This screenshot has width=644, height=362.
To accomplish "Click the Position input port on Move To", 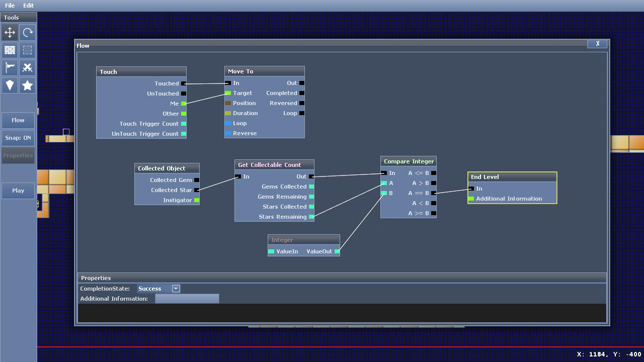I will click(x=228, y=103).
